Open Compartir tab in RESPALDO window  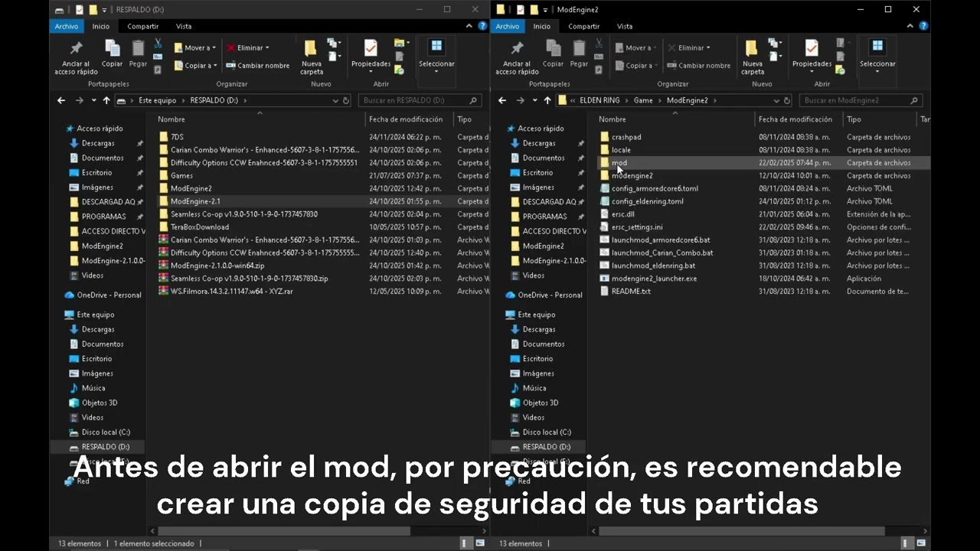(x=143, y=26)
